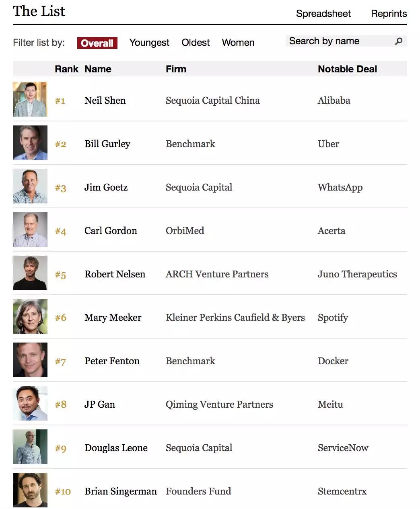Open Robert Nelsen's profile name

[x=115, y=274]
